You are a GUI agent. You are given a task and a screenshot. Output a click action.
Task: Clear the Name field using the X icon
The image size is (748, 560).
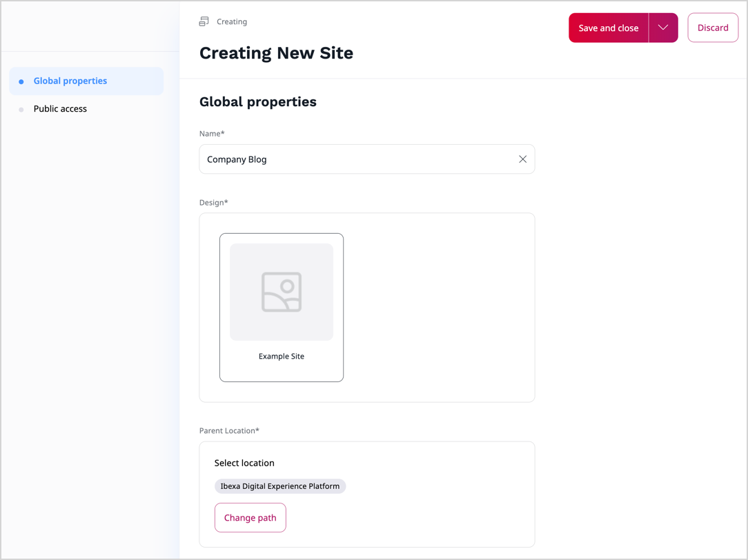pos(522,159)
